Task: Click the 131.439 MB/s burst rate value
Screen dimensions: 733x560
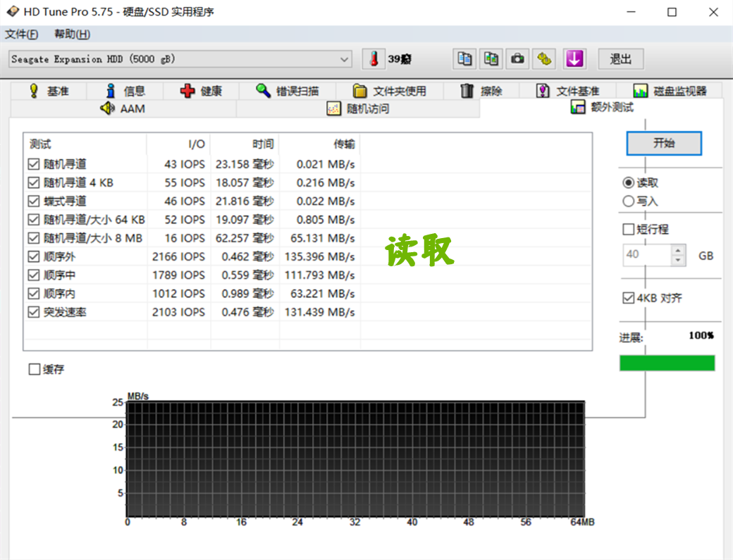Action: (320, 312)
